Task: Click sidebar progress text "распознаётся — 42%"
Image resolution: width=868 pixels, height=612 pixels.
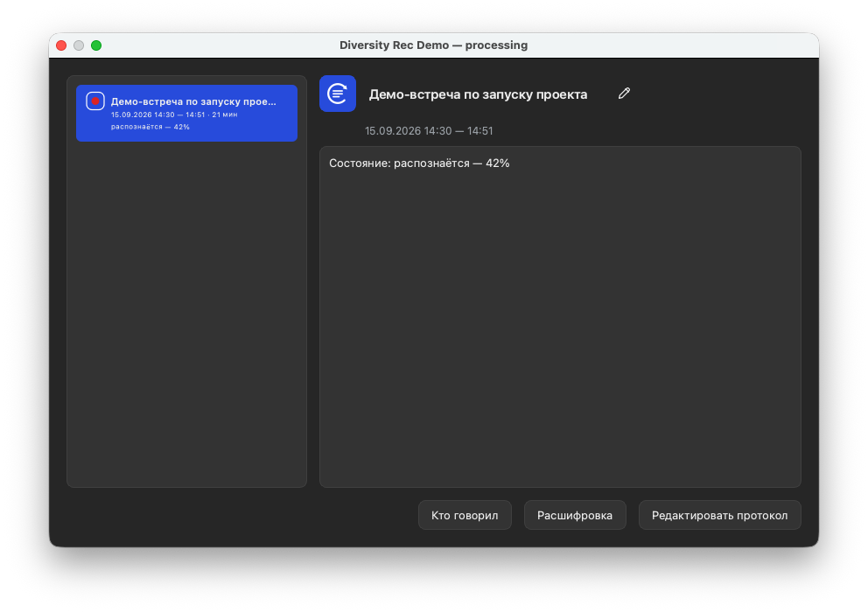Action: [x=150, y=127]
